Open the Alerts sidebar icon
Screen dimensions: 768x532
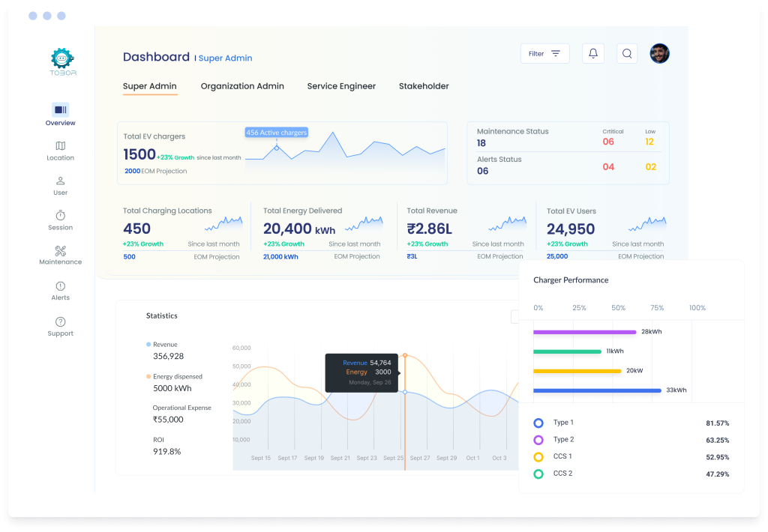(61, 285)
